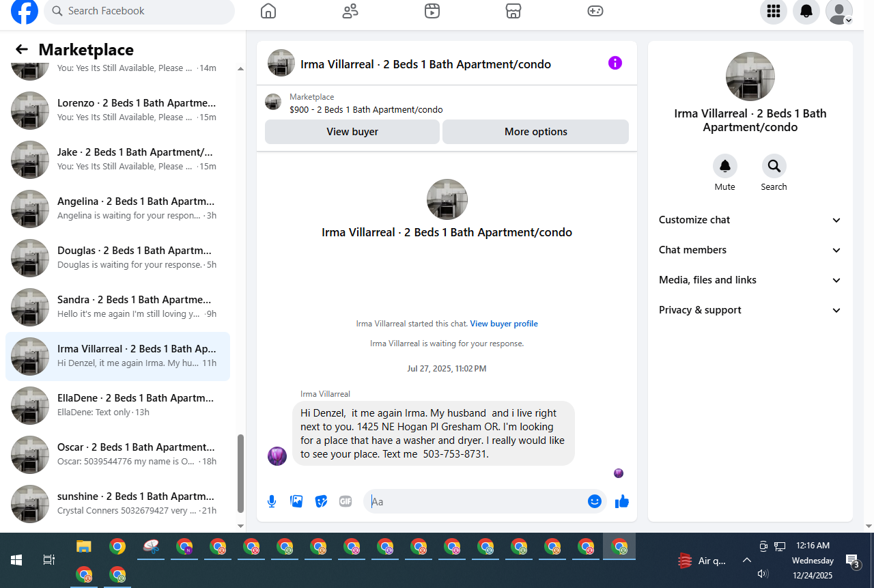The width and height of the screenshot is (874, 588).
Task: Expand the Privacy & support section
Action: point(750,310)
